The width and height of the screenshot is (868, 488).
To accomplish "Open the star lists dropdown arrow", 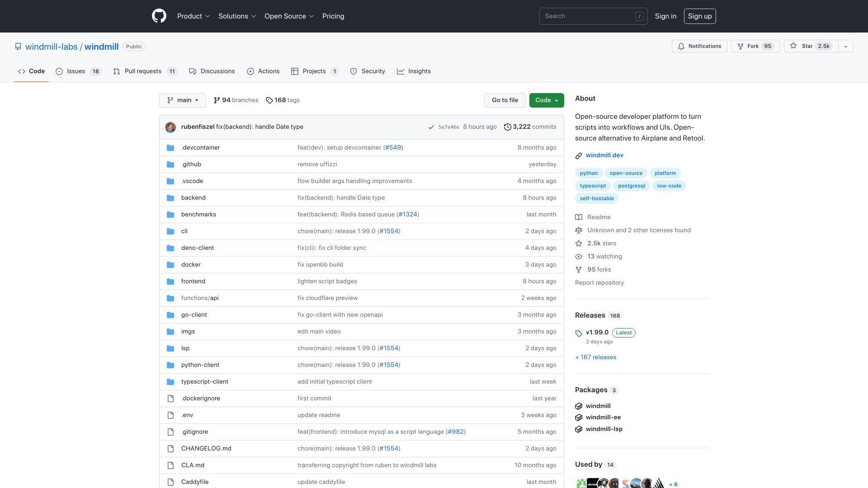I will (x=846, y=46).
